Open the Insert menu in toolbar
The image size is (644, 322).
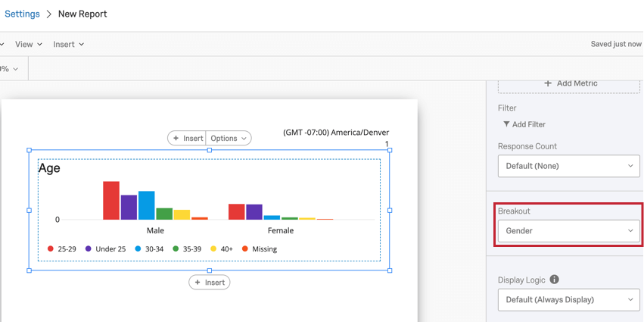[x=68, y=44]
